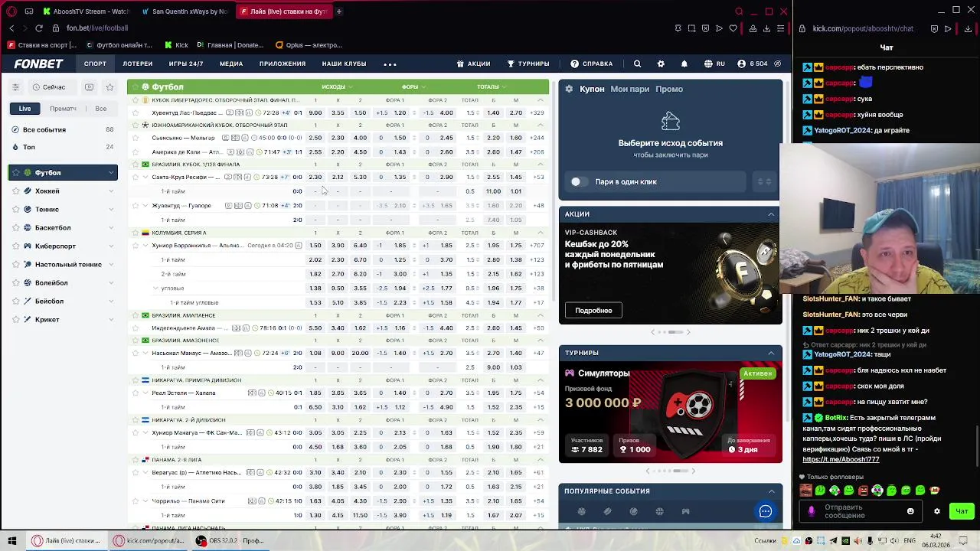Collapse Санта-Круз Ресифи match sub-rows
Viewport: 980px width, 551px height.
pyautogui.click(x=145, y=177)
